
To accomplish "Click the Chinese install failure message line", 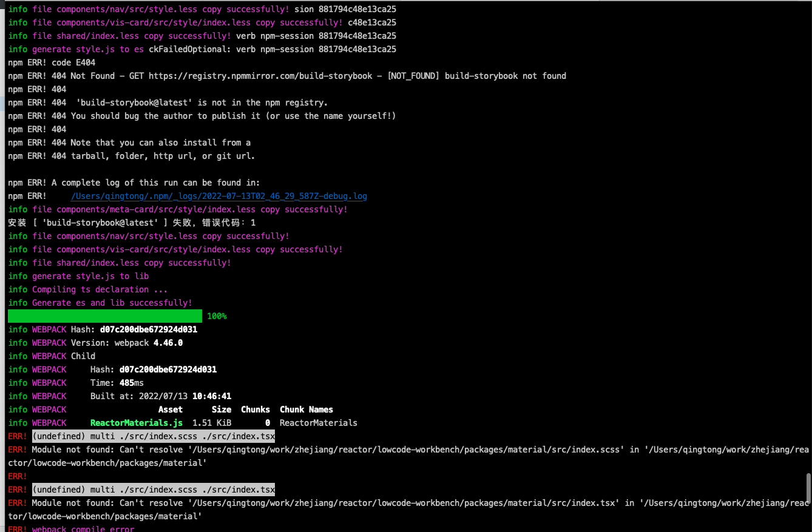I will click(132, 223).
